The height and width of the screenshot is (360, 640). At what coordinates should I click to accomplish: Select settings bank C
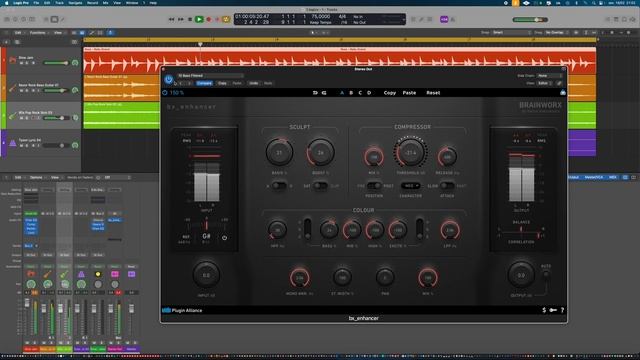360,93
